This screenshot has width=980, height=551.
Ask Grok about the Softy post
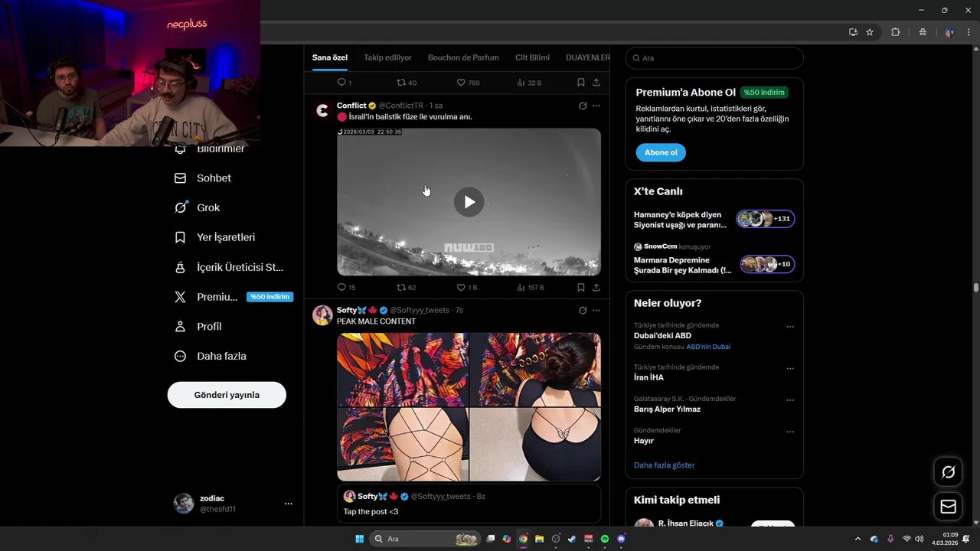point(583,310)
